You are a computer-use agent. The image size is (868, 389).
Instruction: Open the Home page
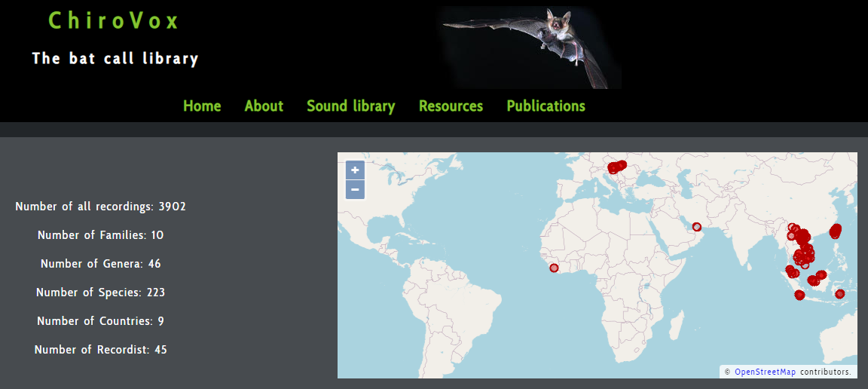click(x=202, y=106)
